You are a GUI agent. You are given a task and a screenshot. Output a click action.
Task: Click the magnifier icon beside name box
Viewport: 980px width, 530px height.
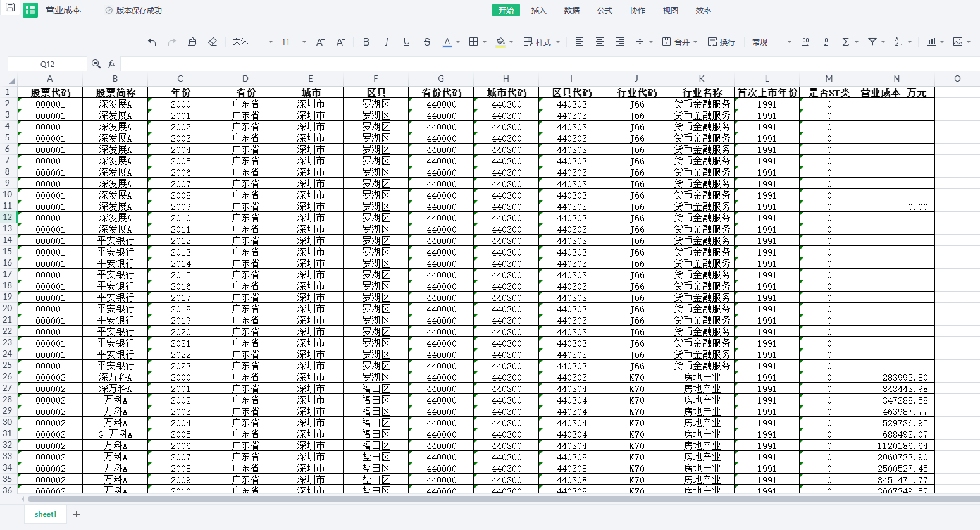96,64
